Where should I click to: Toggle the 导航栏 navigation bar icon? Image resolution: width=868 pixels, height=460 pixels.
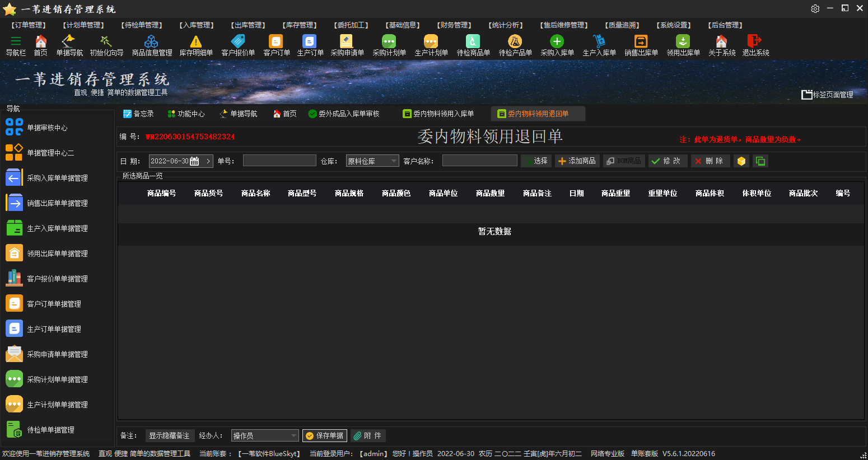tap(16, 45)
